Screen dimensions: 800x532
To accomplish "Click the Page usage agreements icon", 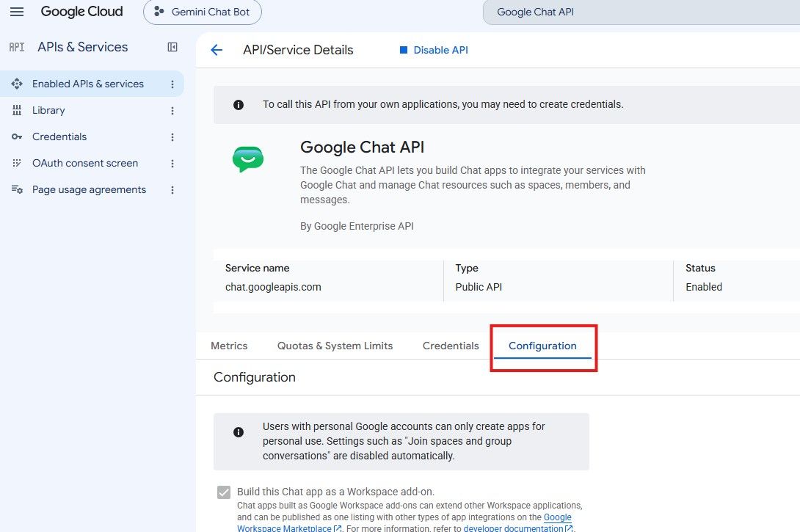I will click(x=17, y=190).
